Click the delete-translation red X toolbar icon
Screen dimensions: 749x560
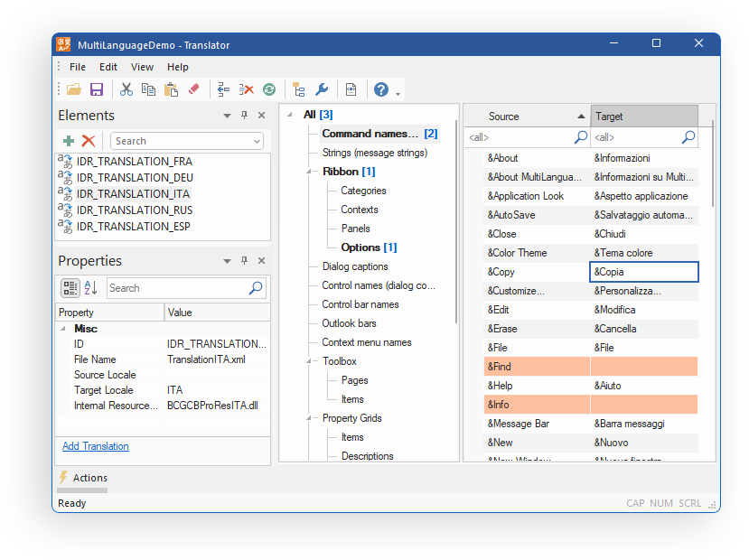pyautogui.click(x=246, y=89)
